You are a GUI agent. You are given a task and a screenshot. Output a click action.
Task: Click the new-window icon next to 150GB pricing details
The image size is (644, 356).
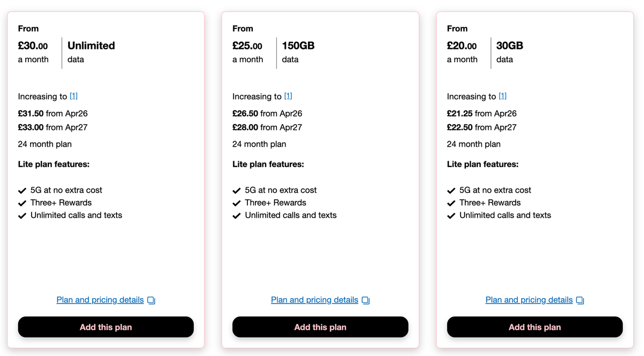(365, 300)
